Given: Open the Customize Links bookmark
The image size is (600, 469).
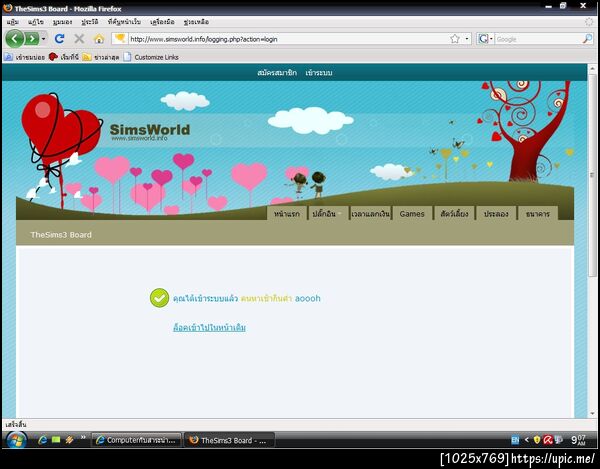Looking at the screenshot, I should (151, 57).
